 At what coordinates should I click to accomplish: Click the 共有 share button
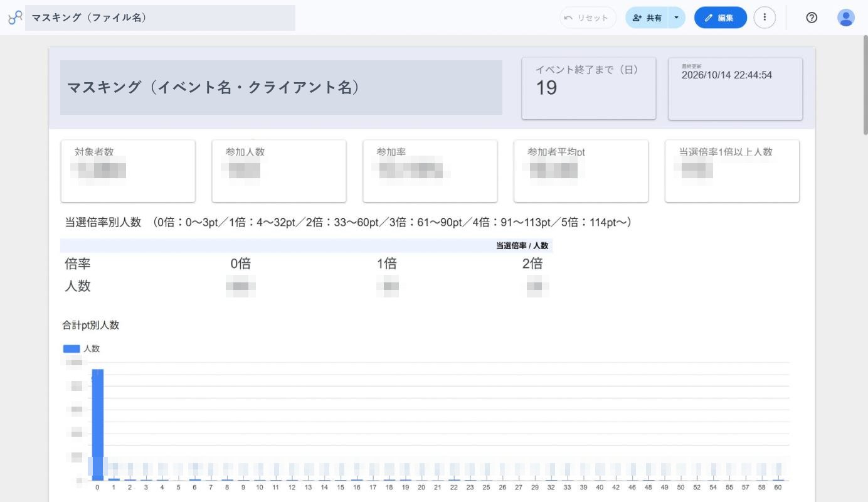[x=647, y=18]
